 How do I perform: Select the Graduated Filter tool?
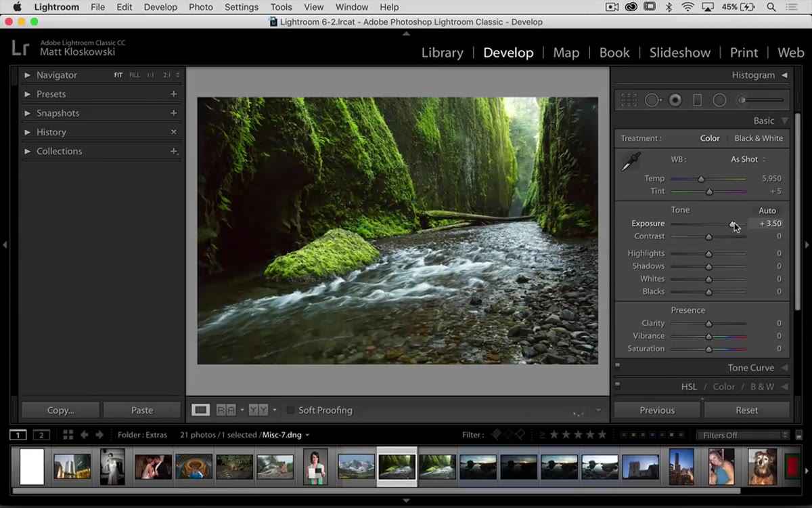[697, 100]
